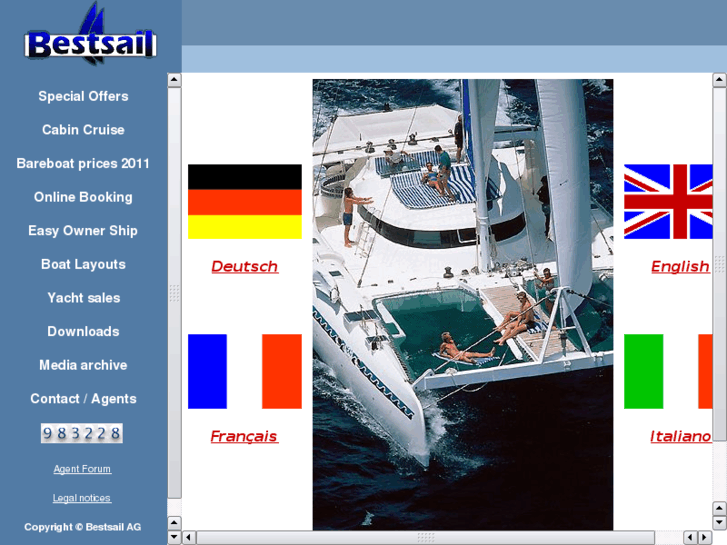
Task: Open Cabin Cruise section
Action: click(83, 129)
